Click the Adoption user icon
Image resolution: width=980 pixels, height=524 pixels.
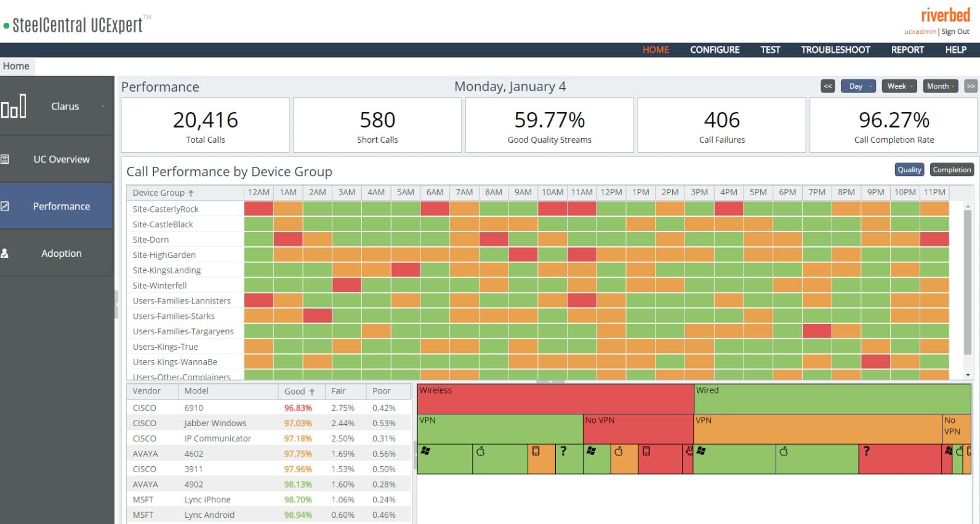pos(4,253)
